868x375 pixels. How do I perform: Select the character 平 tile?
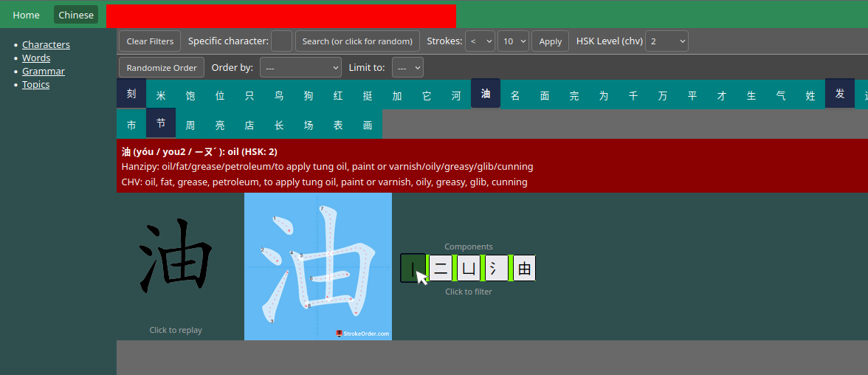(692, 96)
